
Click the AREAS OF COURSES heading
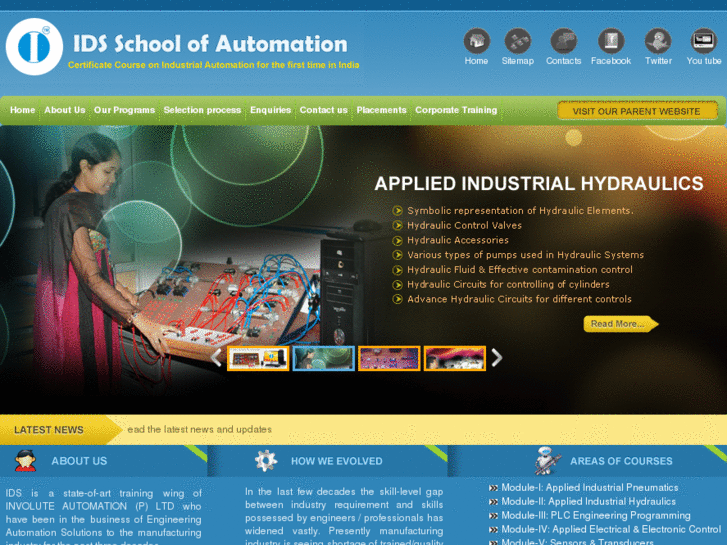[621, 461]
